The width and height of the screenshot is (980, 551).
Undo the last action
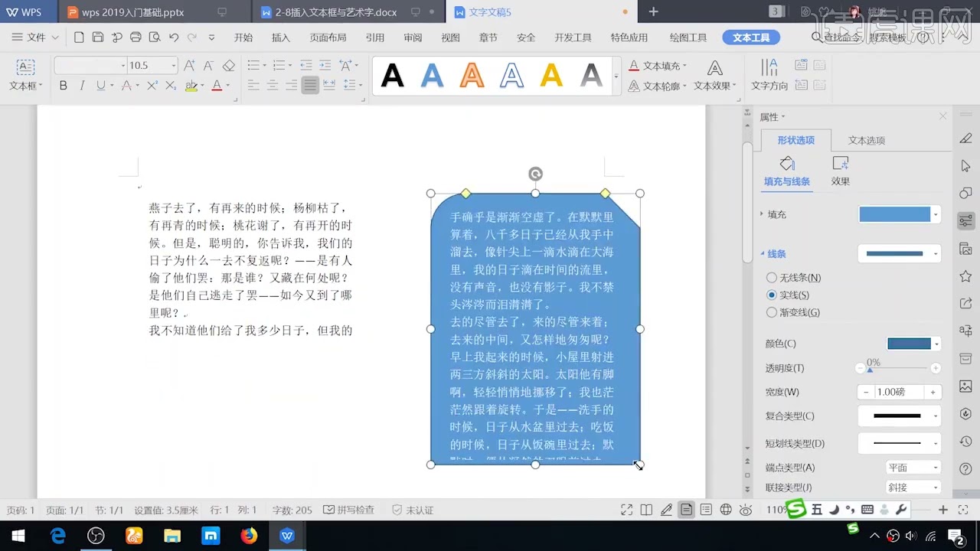(x=174, y=37)
